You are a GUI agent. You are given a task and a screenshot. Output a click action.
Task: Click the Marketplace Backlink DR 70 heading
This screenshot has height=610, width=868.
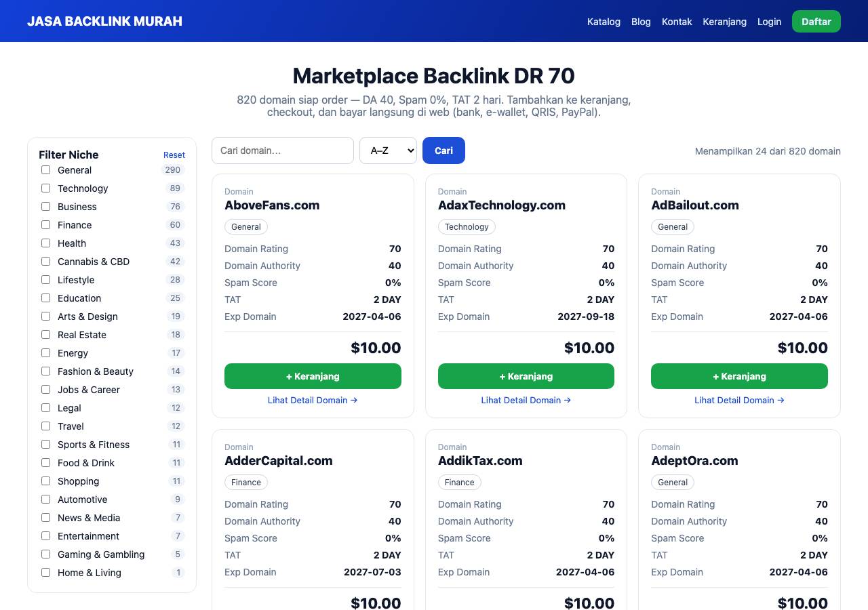[434, 76]
